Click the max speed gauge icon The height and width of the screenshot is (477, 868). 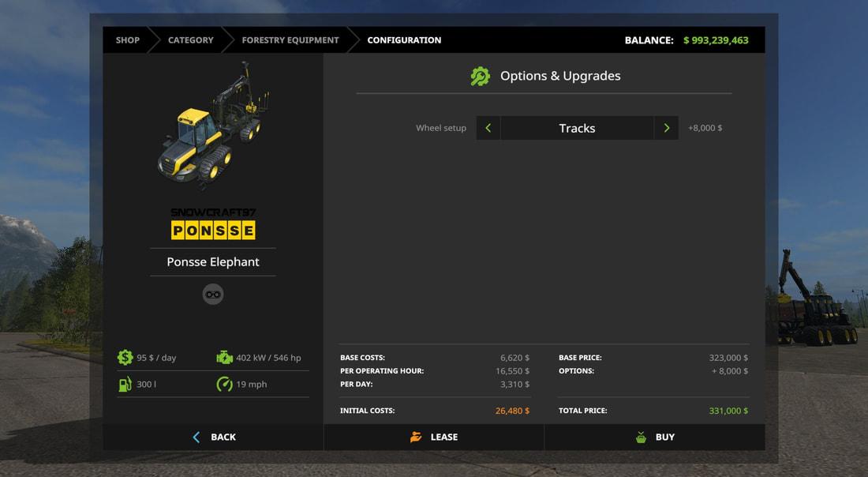coord(224,385)
